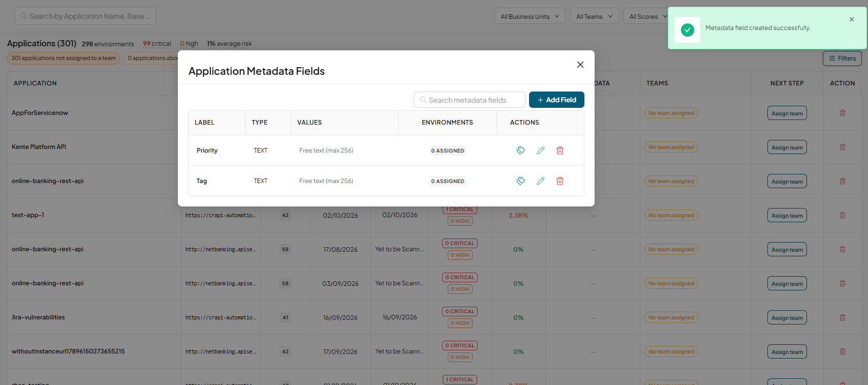Click the Add Field button
Screen dimensions: 868x385
[x=556, y=100]
